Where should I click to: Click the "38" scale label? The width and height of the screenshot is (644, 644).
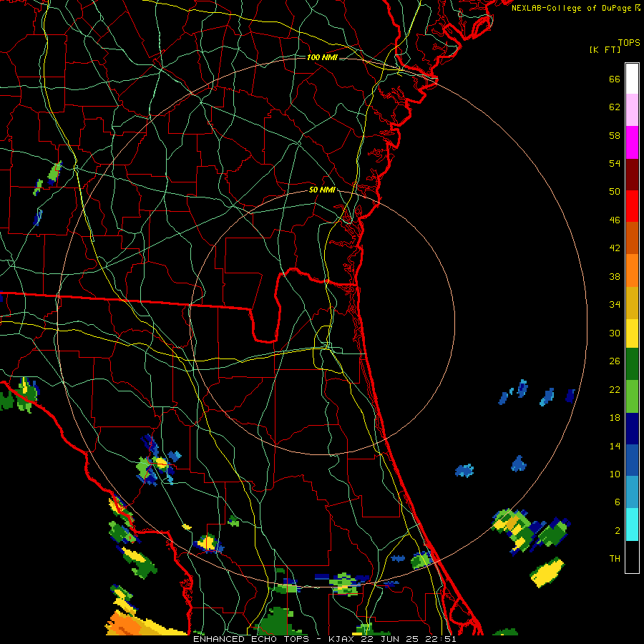coord(615,276)
